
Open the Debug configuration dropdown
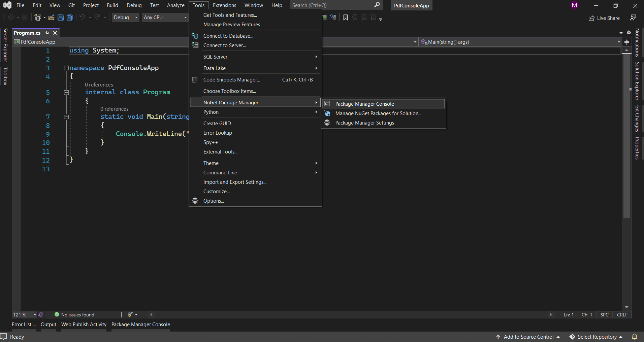click(x=126, y=18)
